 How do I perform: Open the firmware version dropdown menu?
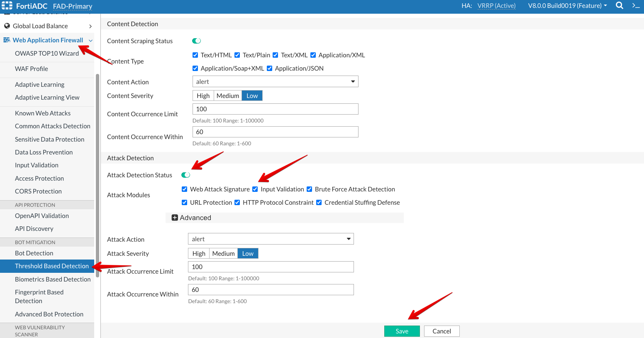[x=567, y=6]
